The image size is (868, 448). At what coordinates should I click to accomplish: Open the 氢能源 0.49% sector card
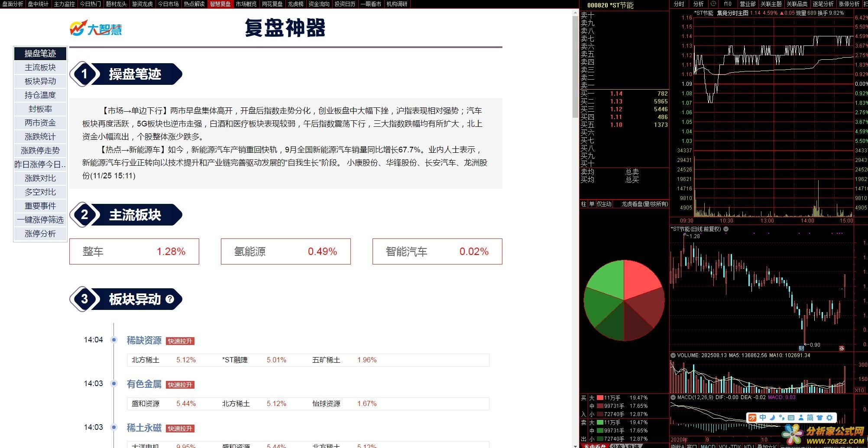pyautogui.click(x=286, y=251)
